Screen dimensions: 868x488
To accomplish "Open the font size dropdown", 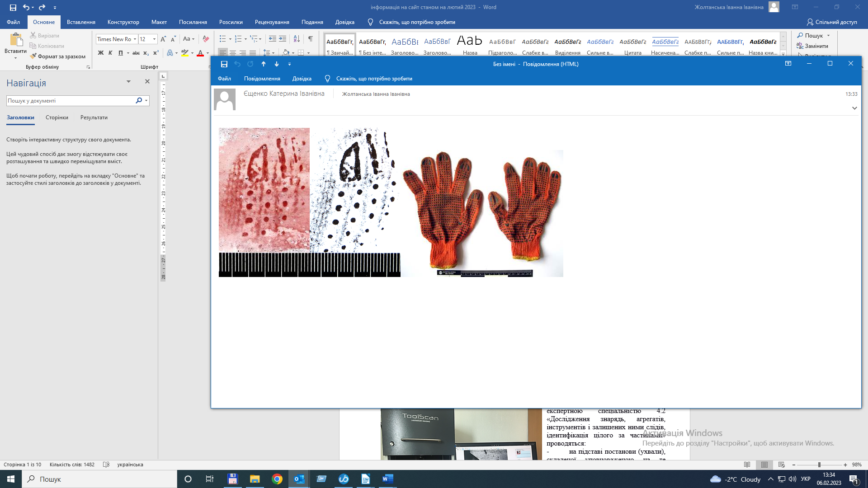I will (x=154, y=39).
